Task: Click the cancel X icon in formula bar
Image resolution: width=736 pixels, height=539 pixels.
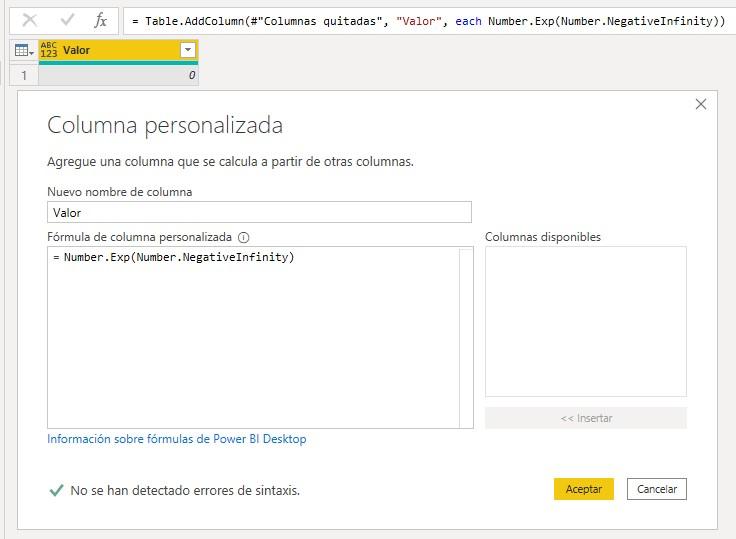Action: pyautogui.click(x=30, y=20)
